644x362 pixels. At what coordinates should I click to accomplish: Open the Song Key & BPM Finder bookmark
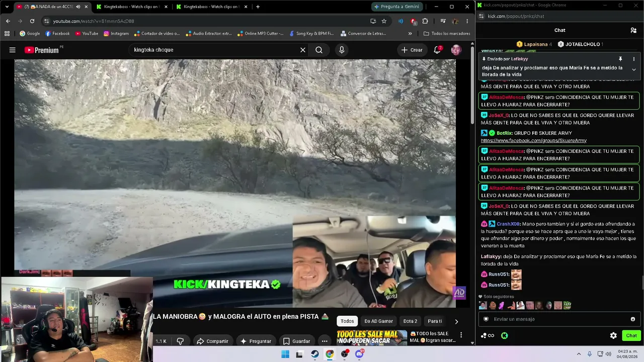pyautogui.click(x=311, y=34)
